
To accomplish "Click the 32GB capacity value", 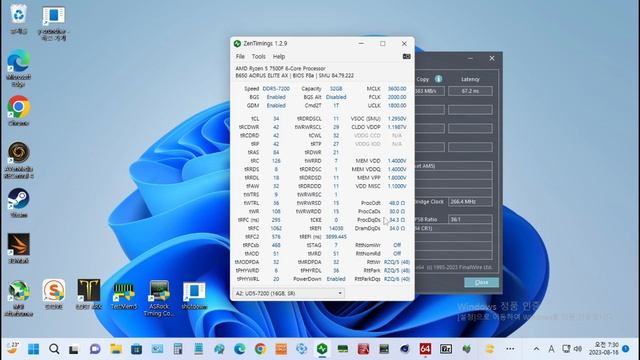I will point(336,89).
